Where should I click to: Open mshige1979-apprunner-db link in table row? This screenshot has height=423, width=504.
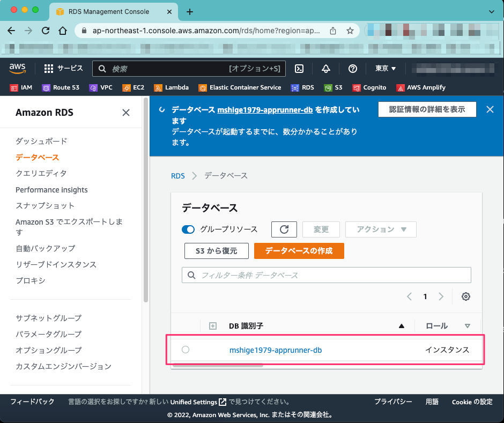276,350
